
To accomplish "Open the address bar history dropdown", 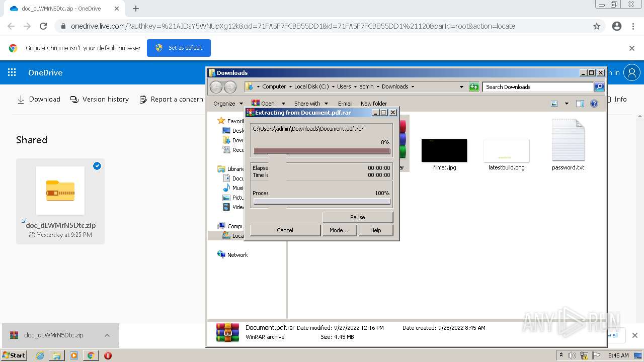I will (x=461, y=87).
